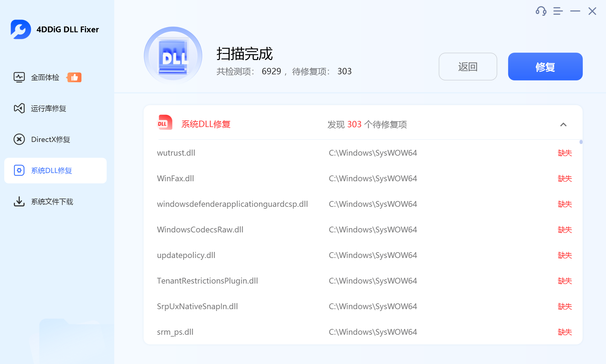This screenshot has height=364, width=606.
Task: Open the customer support headset icon
Action: (541, 11)
